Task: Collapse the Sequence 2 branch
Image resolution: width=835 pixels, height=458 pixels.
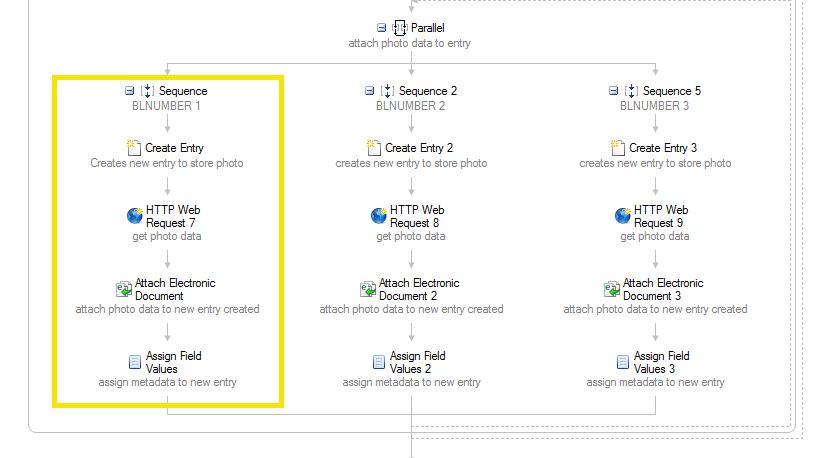Action: tap(369, 91)
